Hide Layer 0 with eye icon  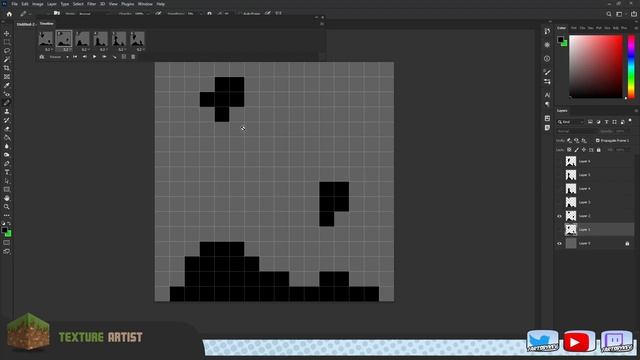[x=559, y=243]
